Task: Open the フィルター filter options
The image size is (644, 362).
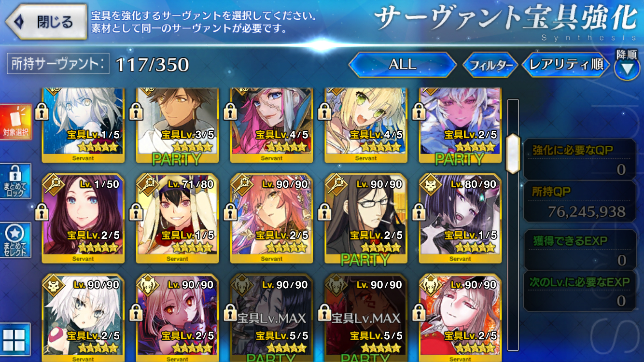Action: (x=490, y=65)
